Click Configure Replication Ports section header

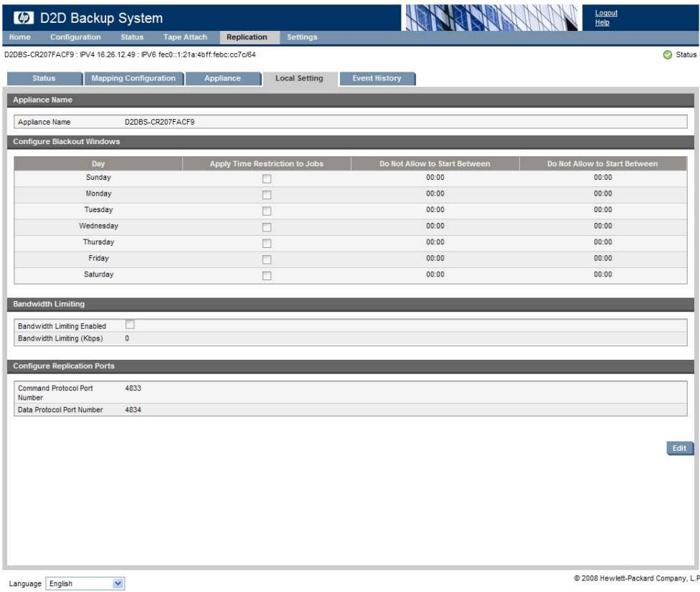point(351,366)
